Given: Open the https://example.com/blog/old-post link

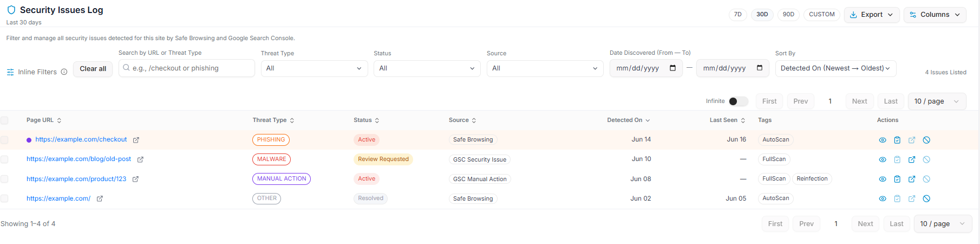Looking at the screenshot, I should (x=79, y=159).
